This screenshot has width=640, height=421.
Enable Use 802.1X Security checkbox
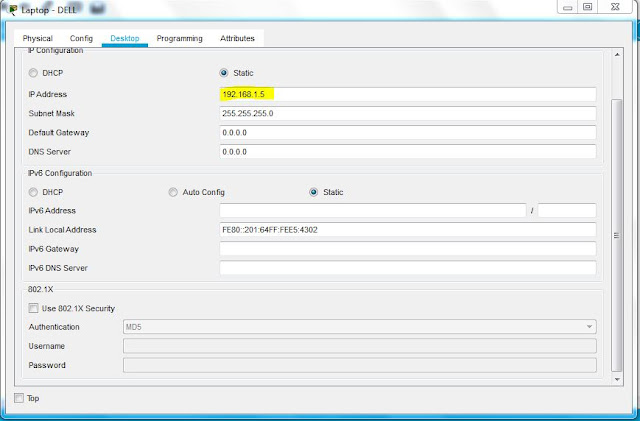click(33, 308)
